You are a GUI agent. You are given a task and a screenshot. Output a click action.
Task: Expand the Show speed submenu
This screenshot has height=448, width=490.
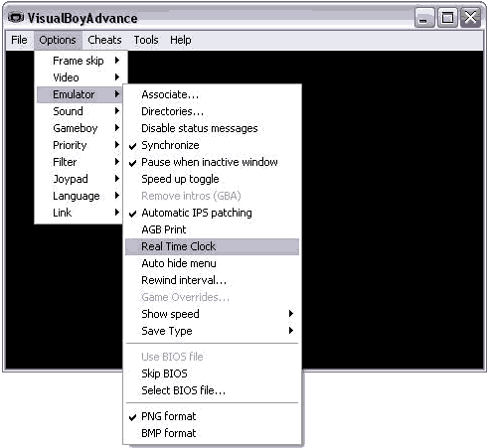(212, 314)
